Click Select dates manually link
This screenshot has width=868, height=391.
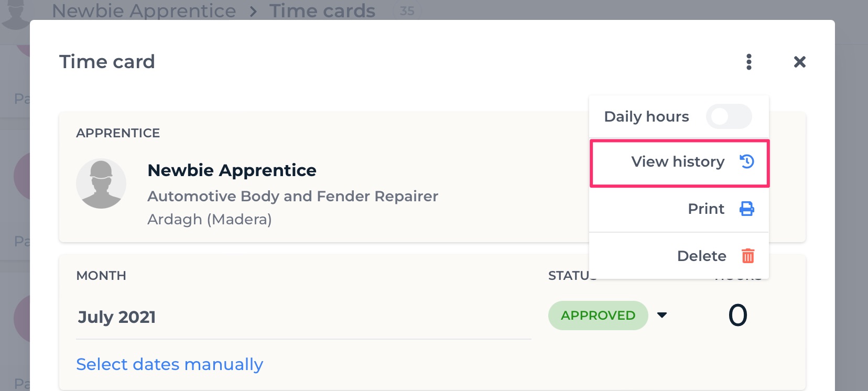click(x=169, y=364)
